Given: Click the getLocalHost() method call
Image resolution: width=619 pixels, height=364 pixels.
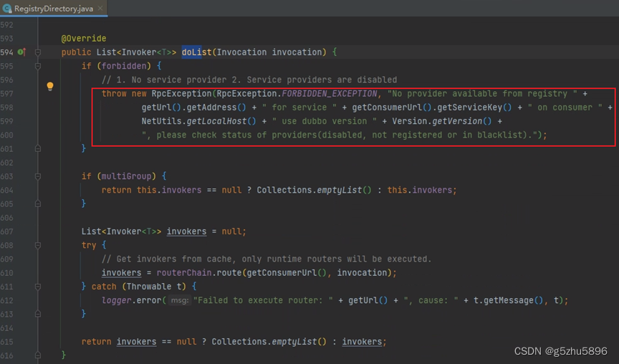Looking at the screenshot, I should point(221,121).
